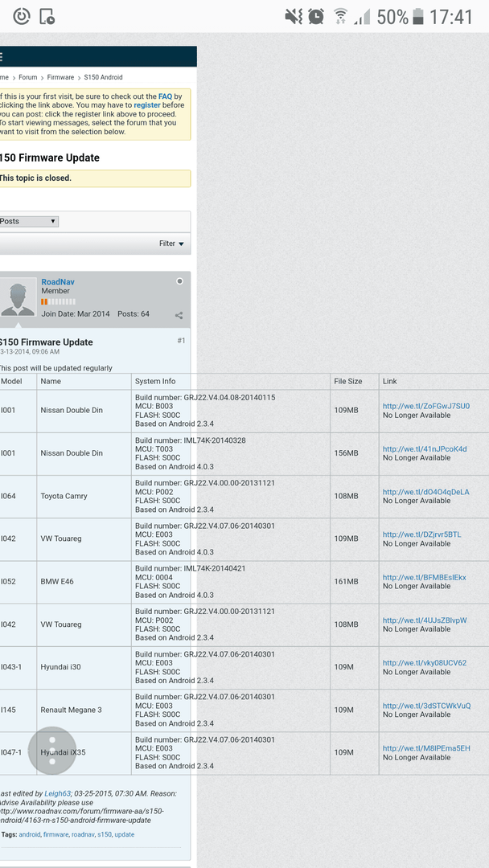Screen dimensions: 489x868
Task: Tap the share icon on RoadNav post
Action: 179,316
